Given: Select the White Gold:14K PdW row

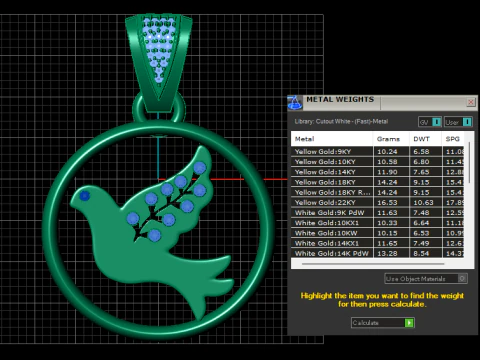Looking at the screenshot, I should click(377, 253).
